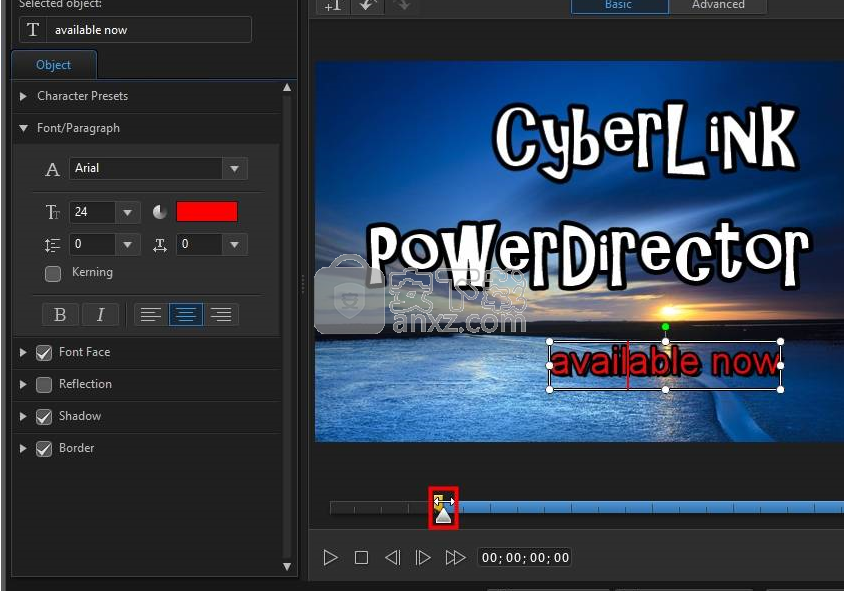Enable the Kerning checkbox

[53, 273]
